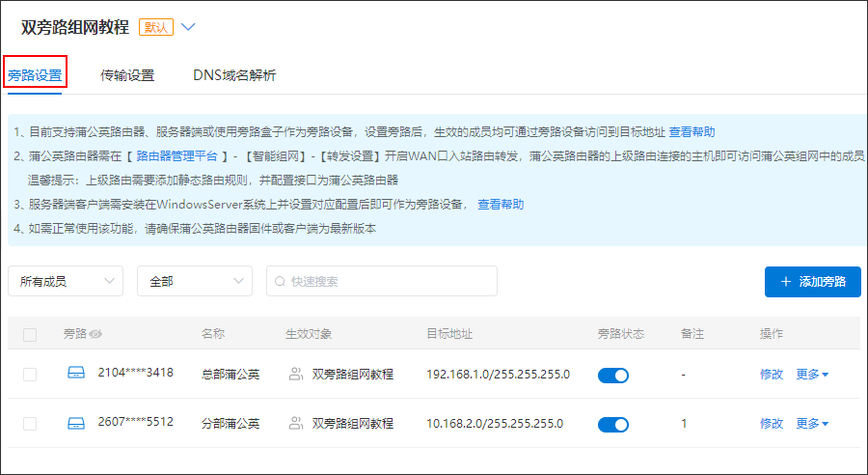Switch to the 旁路设置 tab
This screenshot has height=475, width=868.
tap(35, 75)
